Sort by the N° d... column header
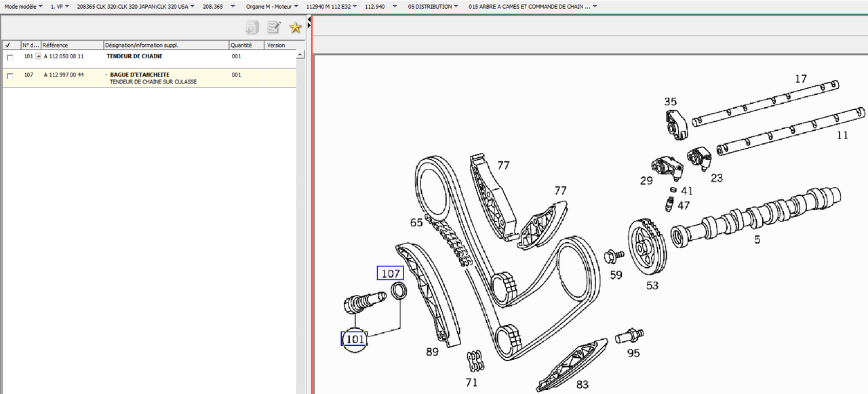The width and height of the screenshot is (868, 394). (x=31, y=45)
